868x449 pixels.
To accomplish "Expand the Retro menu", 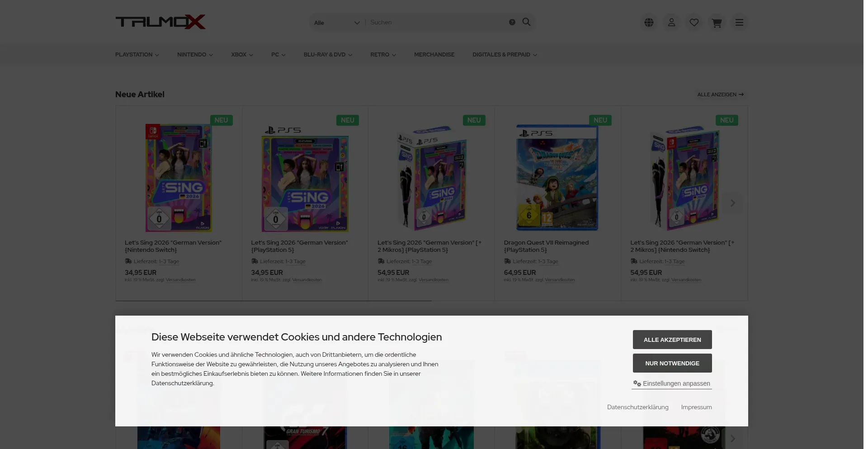I will coord(383,55).
